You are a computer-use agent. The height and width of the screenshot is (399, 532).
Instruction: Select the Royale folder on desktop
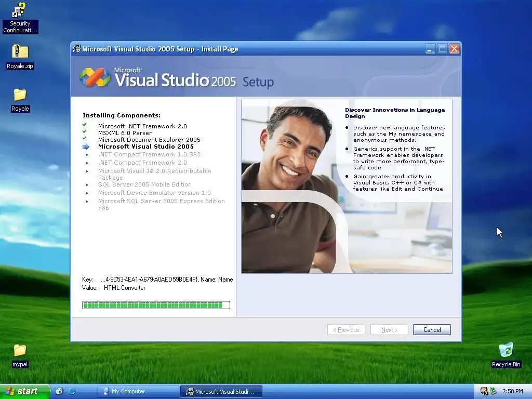tap(20, 100)
